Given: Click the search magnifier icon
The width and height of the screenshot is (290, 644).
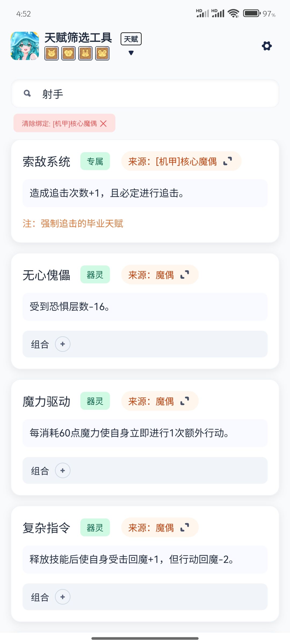Looking at the screenshot, I should tap(27, 93).
